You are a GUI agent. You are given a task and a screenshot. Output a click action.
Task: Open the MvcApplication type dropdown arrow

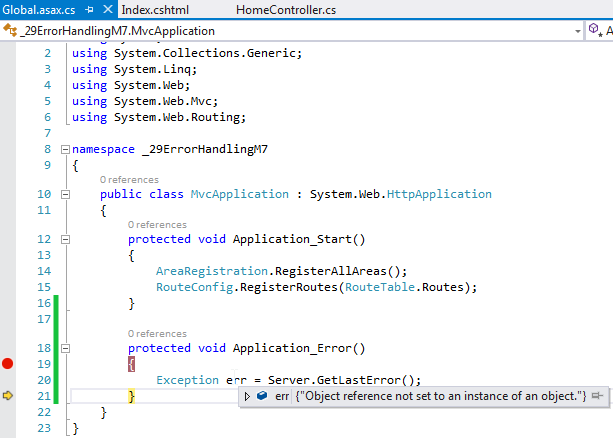(577, 31)
